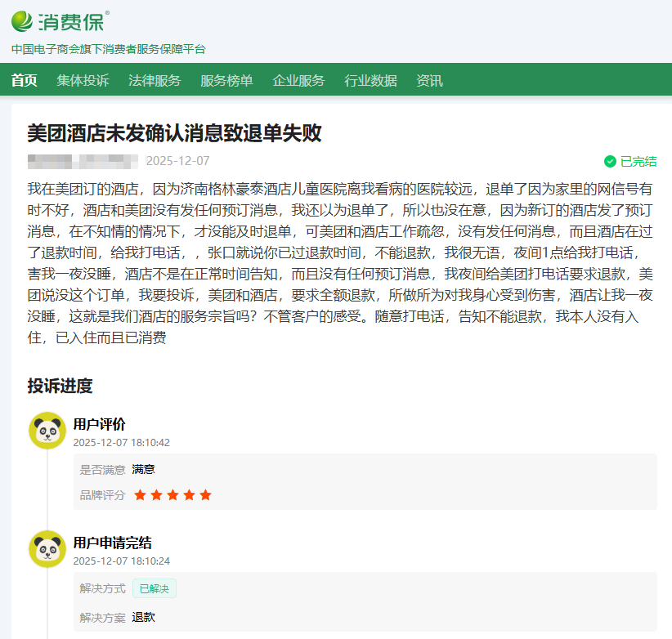
Task: Click the 已解决 green tag
Action: click(x=154, y=588)
